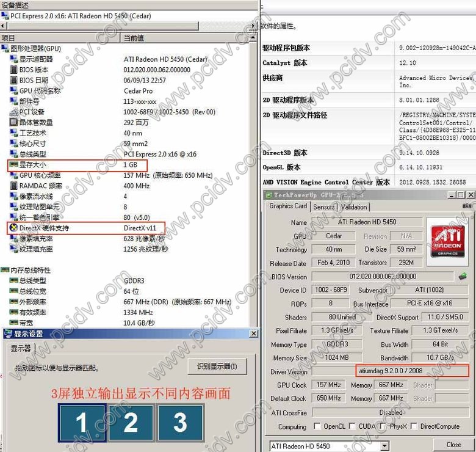Image resolution: width=476 pixels, height=452 pixels.
Task: Click the green BIOS save icon in GPU-Z
Action: coord(463,276)
